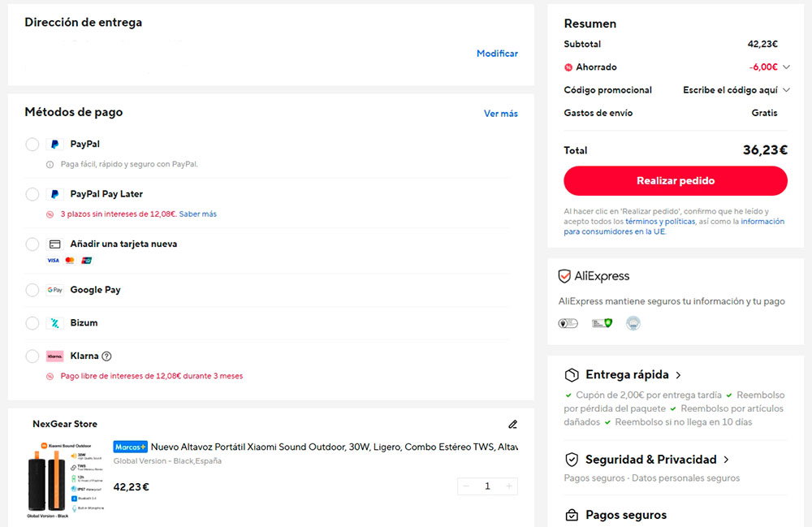Open the Klarna help question mark
Image resolution: width=812 pixels, height=527 pixels.
pos(106,356)
